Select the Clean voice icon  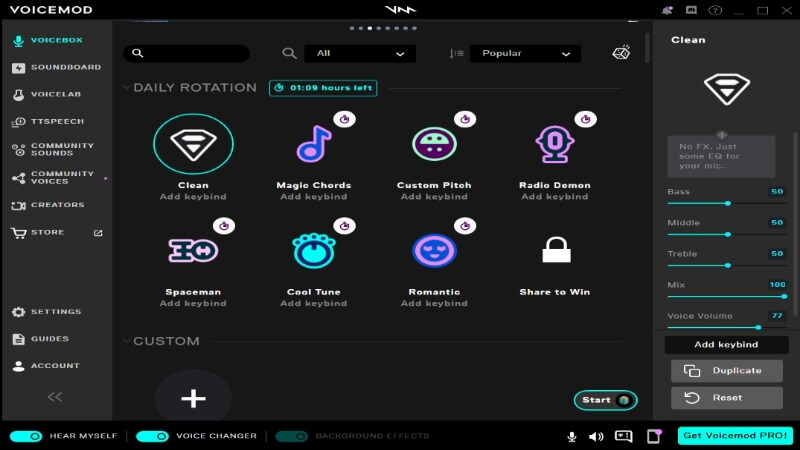193,144
